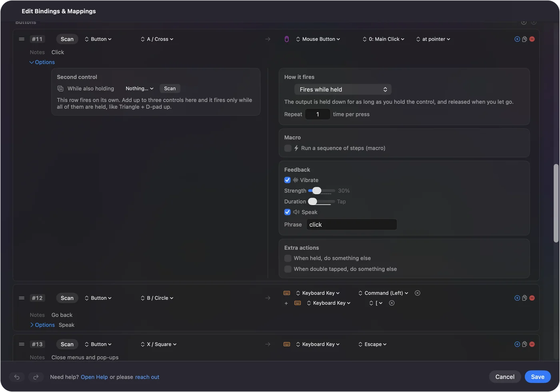Remove row #12 using the red minus
This screenshot has height=392, width=560.
tap(532, 298)
